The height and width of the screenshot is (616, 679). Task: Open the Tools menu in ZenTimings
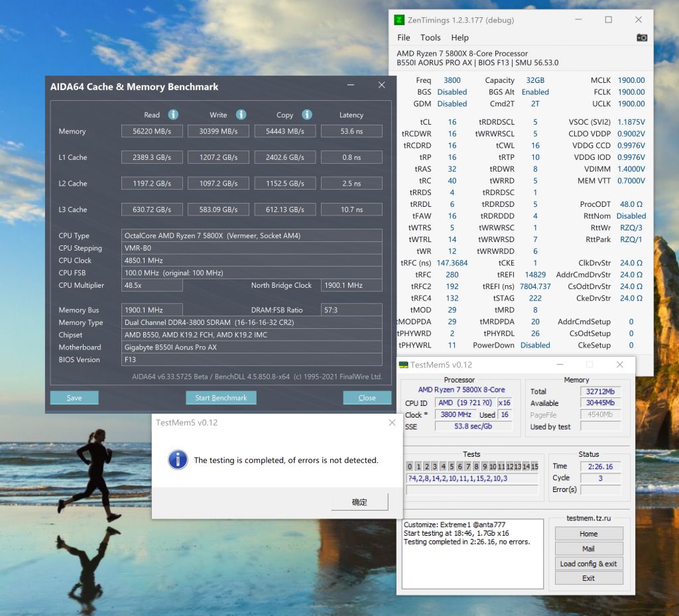tap(430, 38)
